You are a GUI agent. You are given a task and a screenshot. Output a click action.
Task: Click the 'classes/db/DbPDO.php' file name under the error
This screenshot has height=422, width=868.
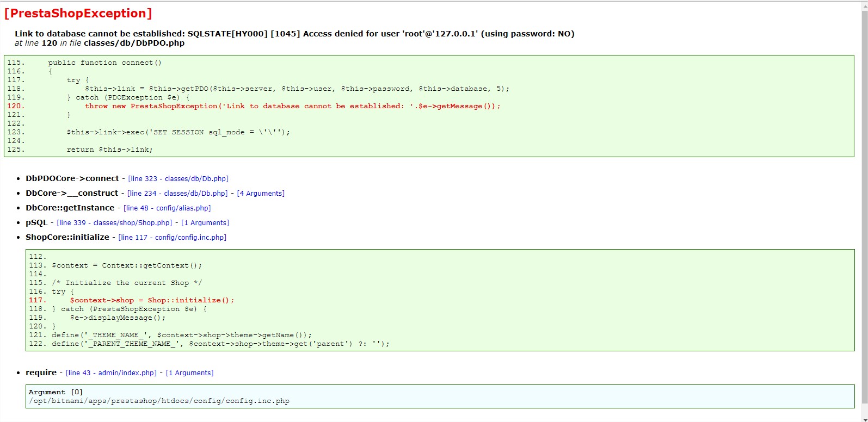[x=134, y=43]
